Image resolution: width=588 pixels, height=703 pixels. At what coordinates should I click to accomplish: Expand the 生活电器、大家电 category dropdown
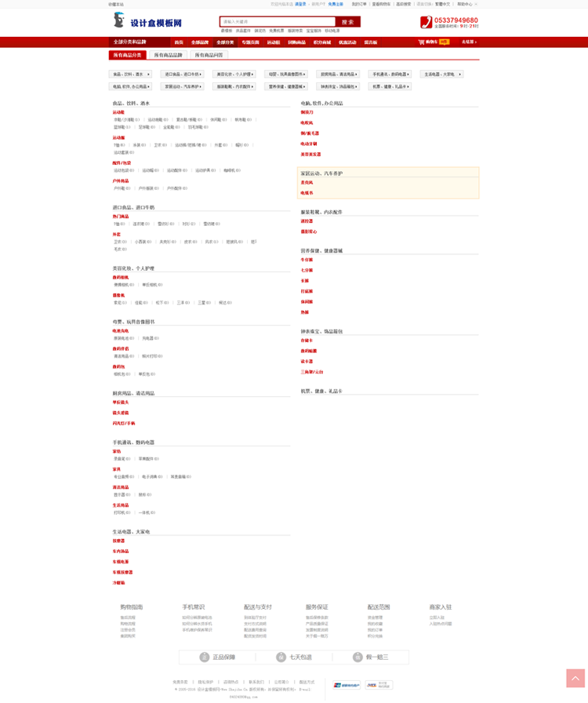coord(441,74)
